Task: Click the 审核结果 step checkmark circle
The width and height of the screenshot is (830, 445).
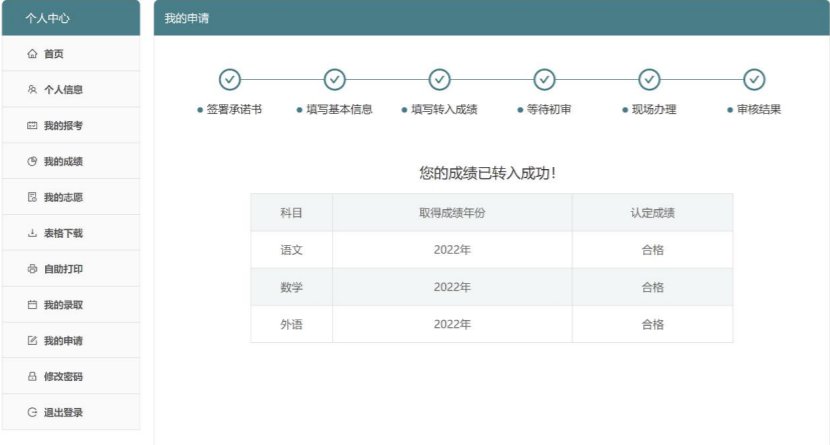Action: coord(755,79)
